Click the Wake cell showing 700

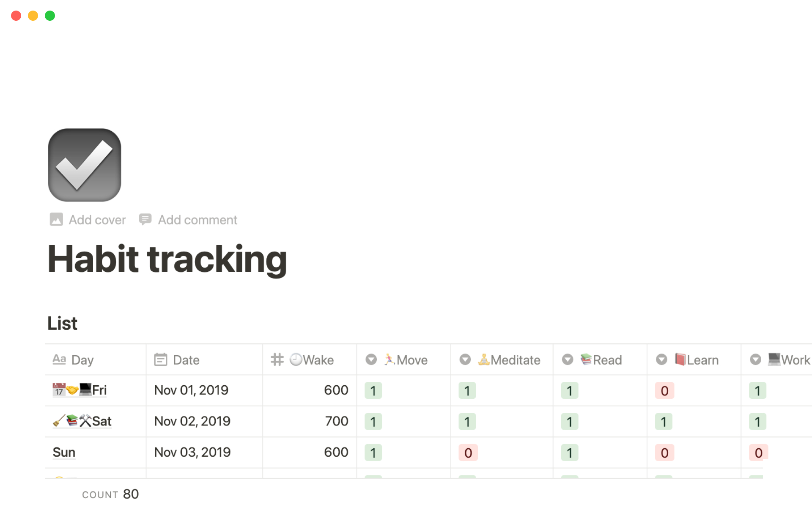[336, 421]
